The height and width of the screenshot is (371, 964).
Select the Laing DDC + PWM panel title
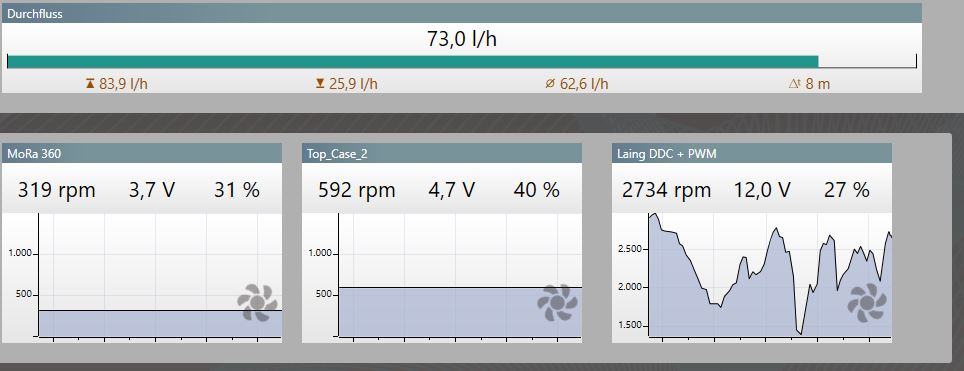pos(667,154)
